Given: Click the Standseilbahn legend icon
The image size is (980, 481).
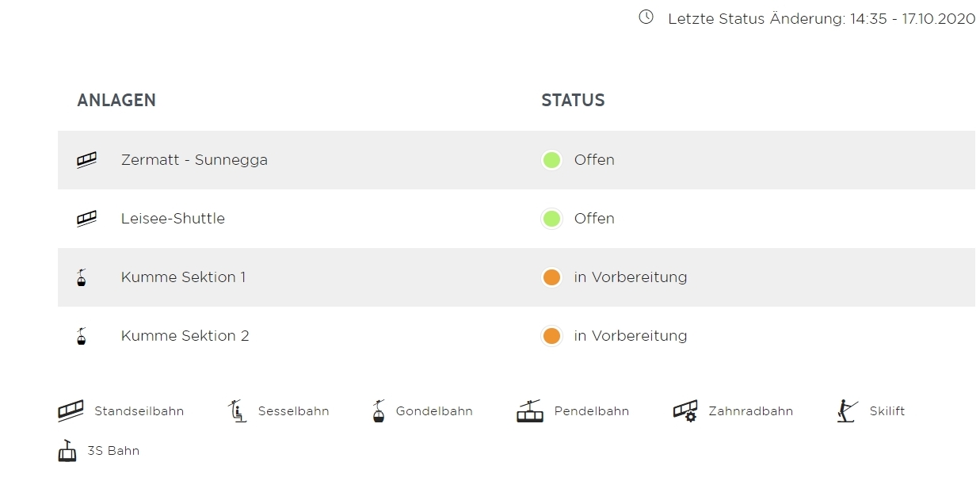Looking at the screenshot, I should click(71, 411).
